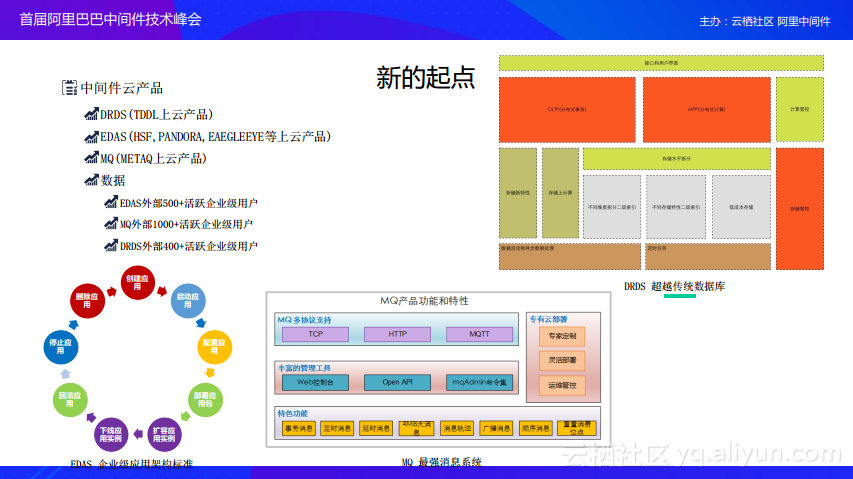853x479 pixels.
Task: Click the 新的起点 slide title
Action: click(x=426, y=78)
